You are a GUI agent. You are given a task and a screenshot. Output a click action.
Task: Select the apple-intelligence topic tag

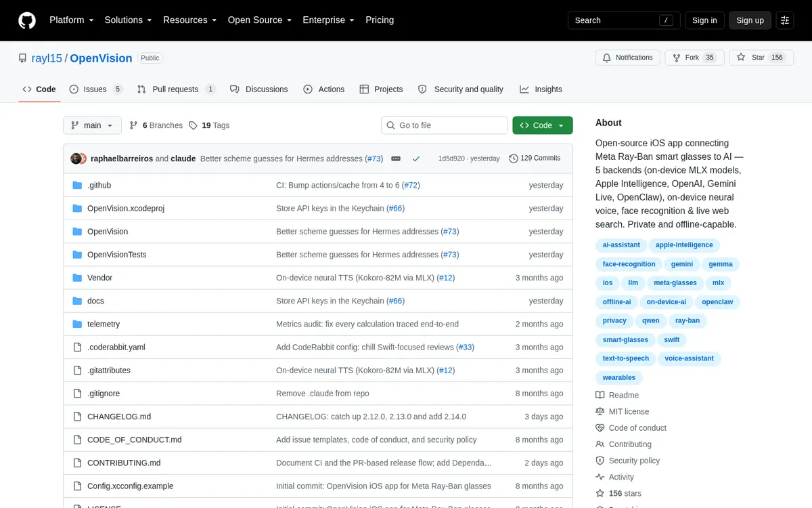pyautogui.click(x=684, y=245)
